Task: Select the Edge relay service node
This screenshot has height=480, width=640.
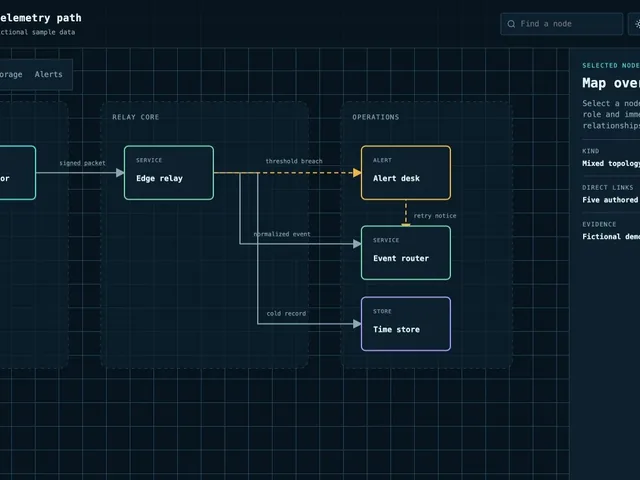Action: tap(169, 173)
